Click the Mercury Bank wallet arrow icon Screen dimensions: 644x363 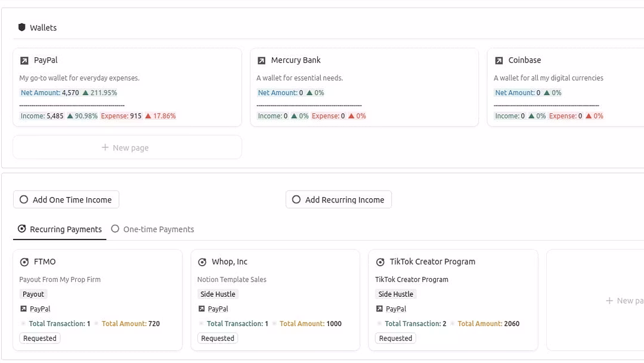[261, 60]
